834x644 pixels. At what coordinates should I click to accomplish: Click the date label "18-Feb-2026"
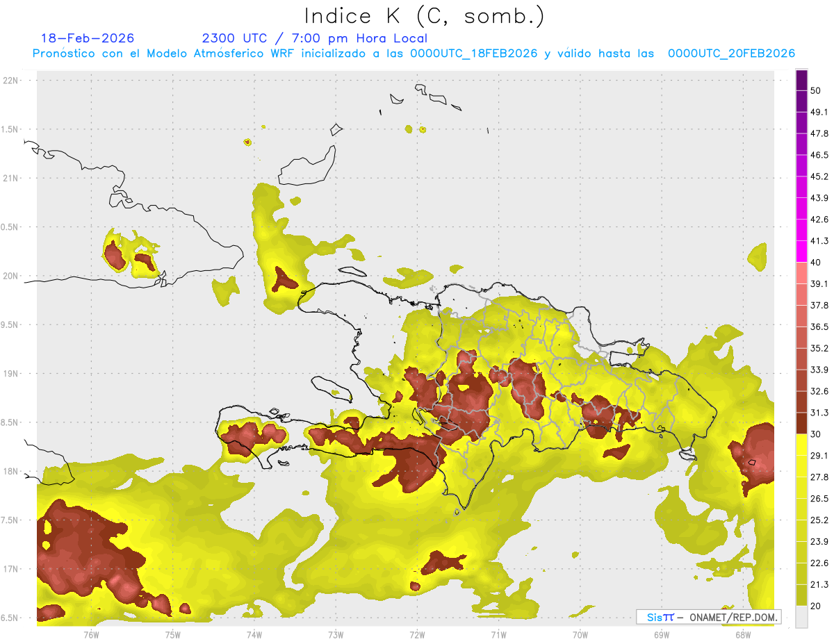(88, 38)
